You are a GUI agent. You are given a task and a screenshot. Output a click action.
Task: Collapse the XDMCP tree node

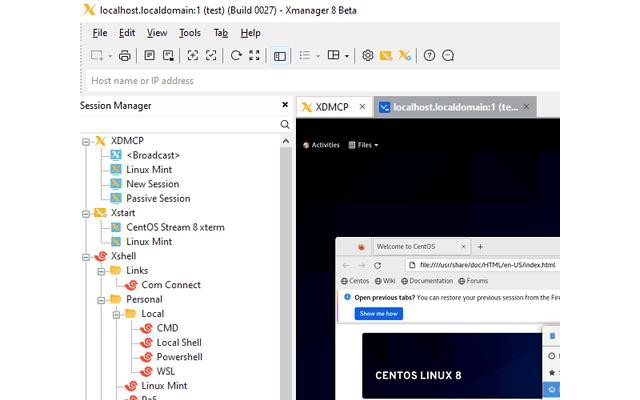[x=86, y=142]
